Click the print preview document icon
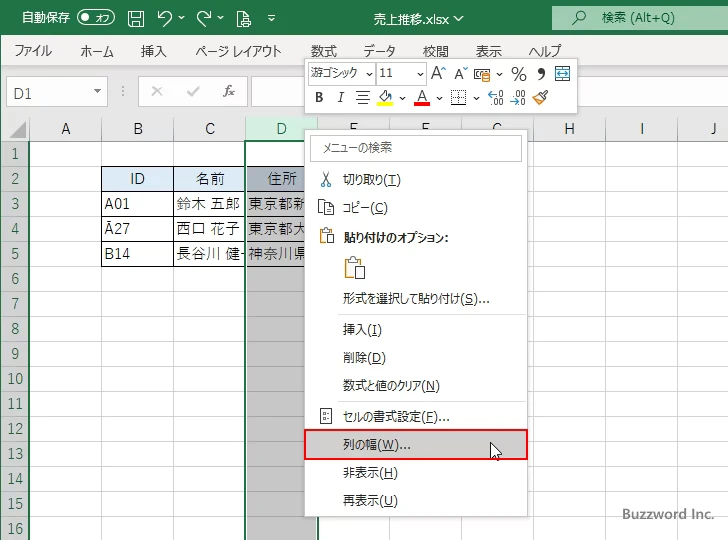The image size is (728, 540). pyautogui.click(x=243, y=19)
